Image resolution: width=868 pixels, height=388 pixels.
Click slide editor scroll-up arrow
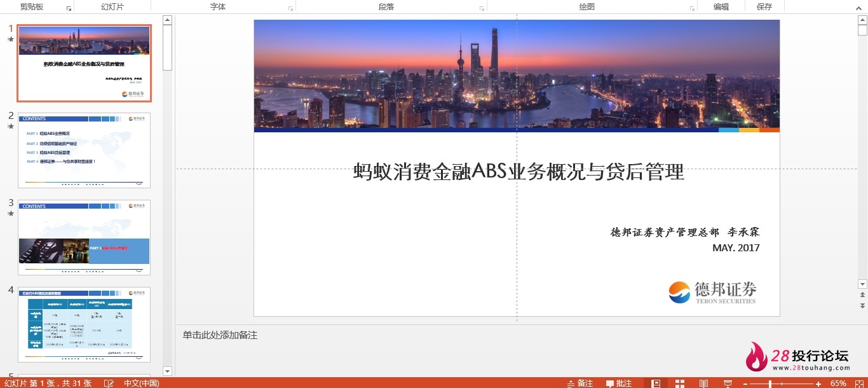(862, 20)
